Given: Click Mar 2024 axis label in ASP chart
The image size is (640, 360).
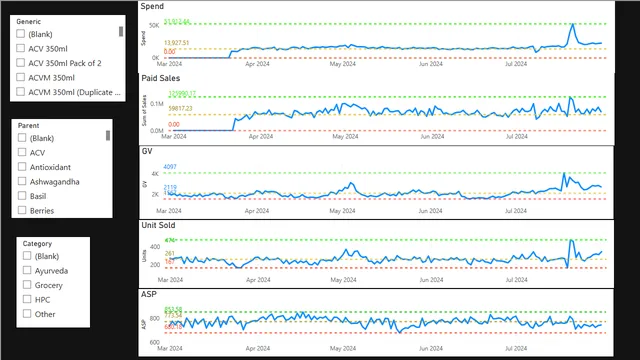Looking at the screenshot, I should [x=170, y=349].
